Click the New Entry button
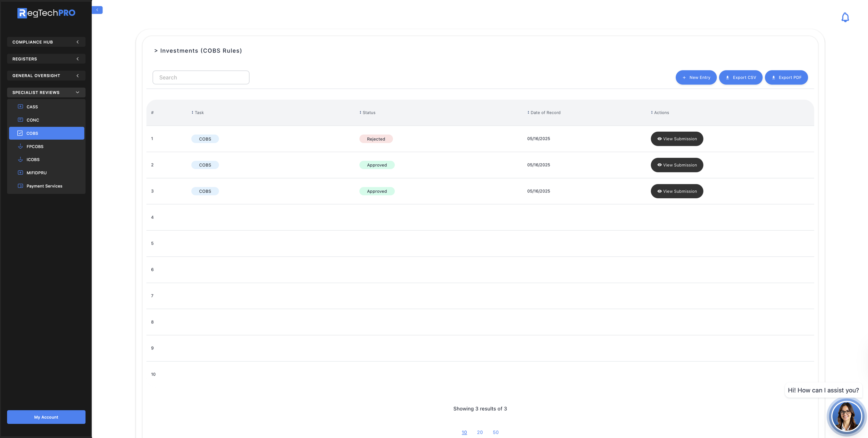 click(695, 77)
